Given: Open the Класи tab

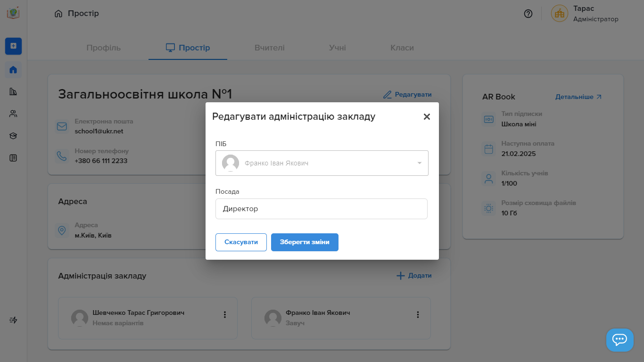Looking at the screenshot, I should point(402,48).
